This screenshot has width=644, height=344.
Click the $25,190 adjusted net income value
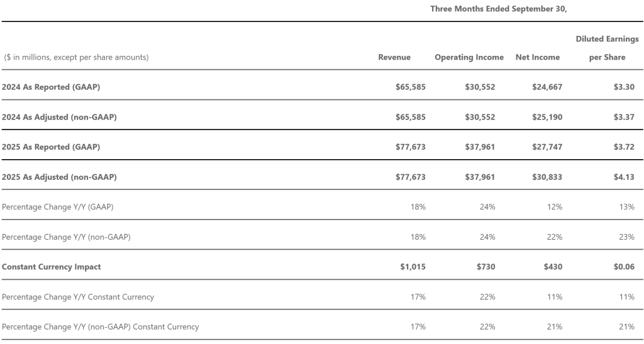tap(547, 117)
